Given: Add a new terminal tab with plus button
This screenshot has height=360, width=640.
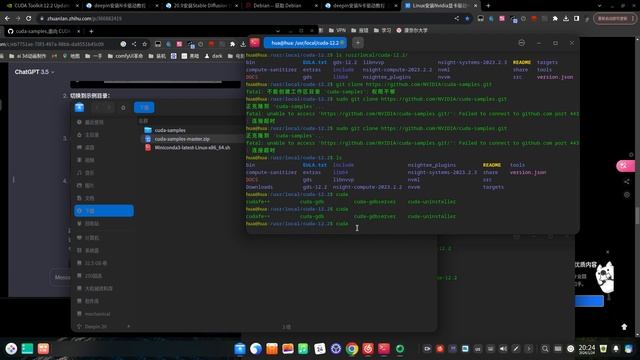Looking at the screenshot, I should (x=358, y=43).
